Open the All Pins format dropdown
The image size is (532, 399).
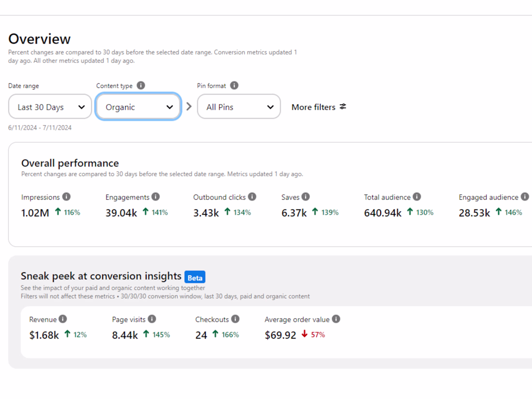(x=239, y=107)
